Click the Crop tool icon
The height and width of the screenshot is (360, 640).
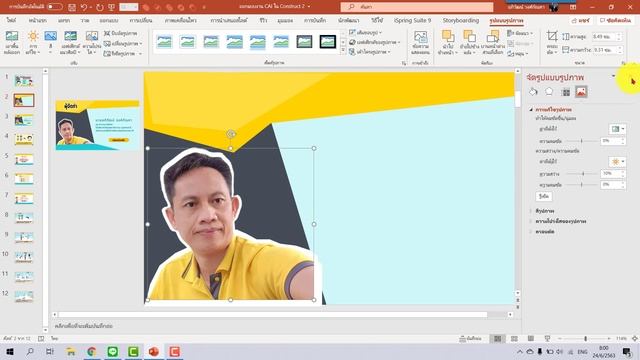click(552, 36)
